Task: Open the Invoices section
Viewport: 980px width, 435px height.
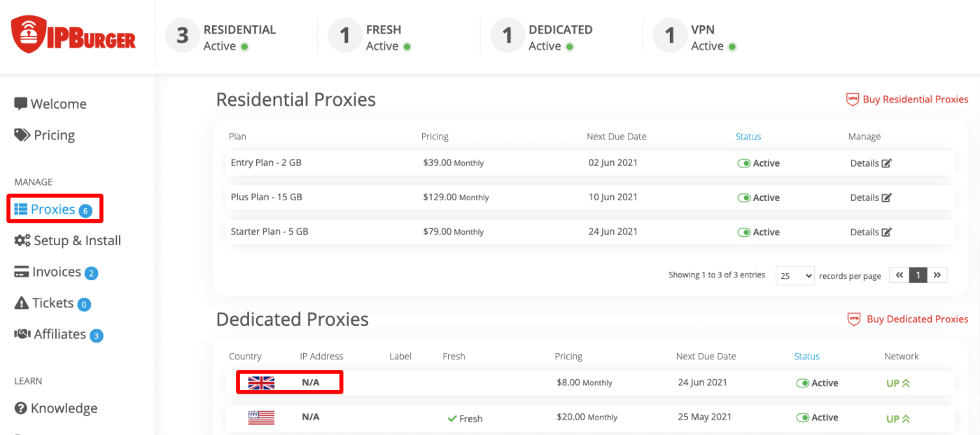Action: pos(56,272)
